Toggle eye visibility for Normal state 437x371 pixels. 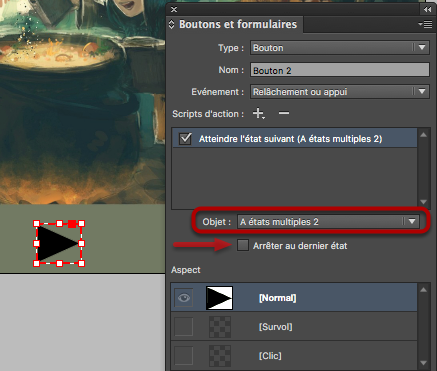[184, 298]
